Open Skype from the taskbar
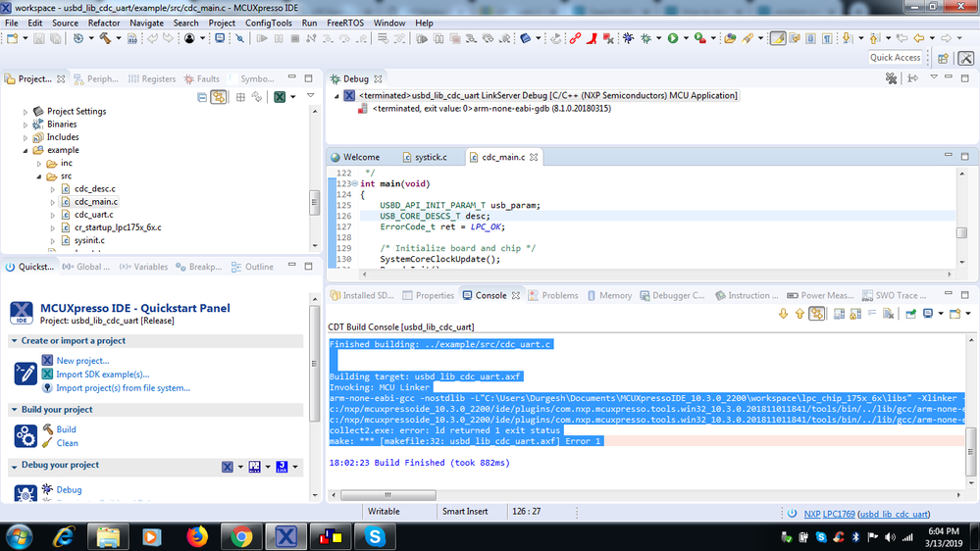This screenshot has height=551, width=980. pos(375,536)
